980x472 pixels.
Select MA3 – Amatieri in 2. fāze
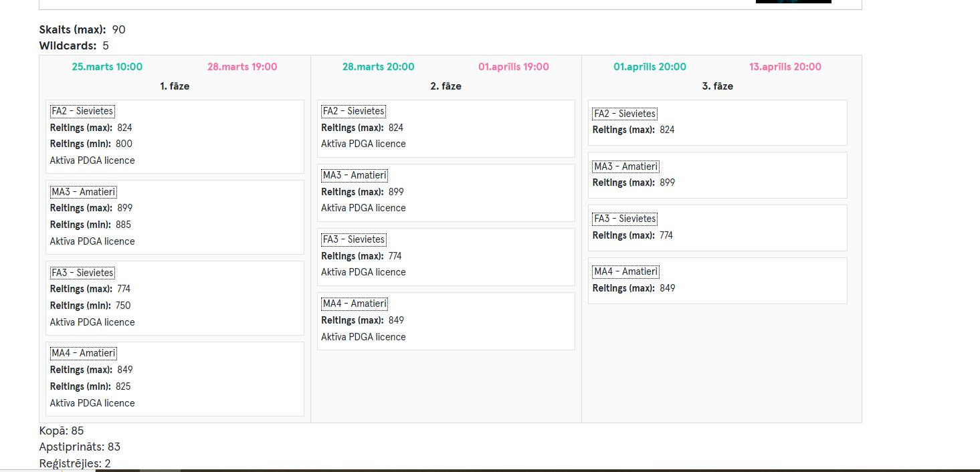tap(355, 175)
